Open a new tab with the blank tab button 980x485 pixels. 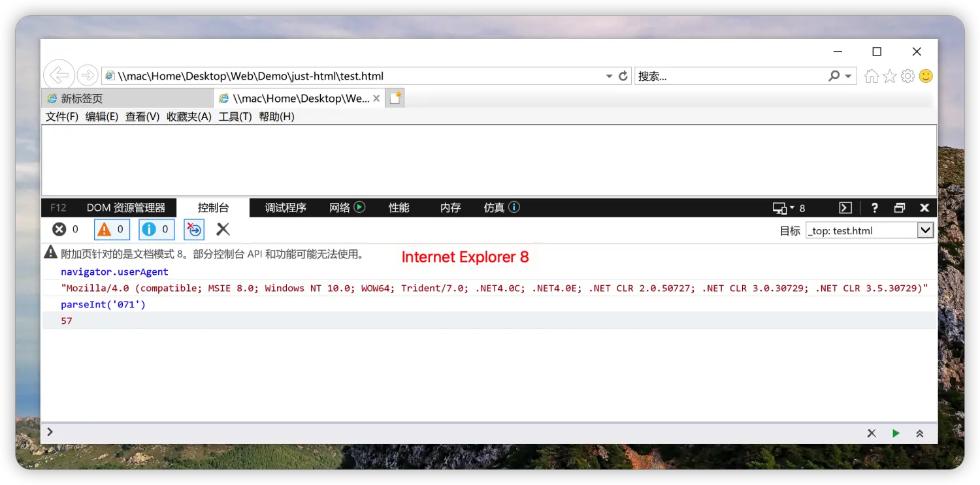tap(395, 99)
